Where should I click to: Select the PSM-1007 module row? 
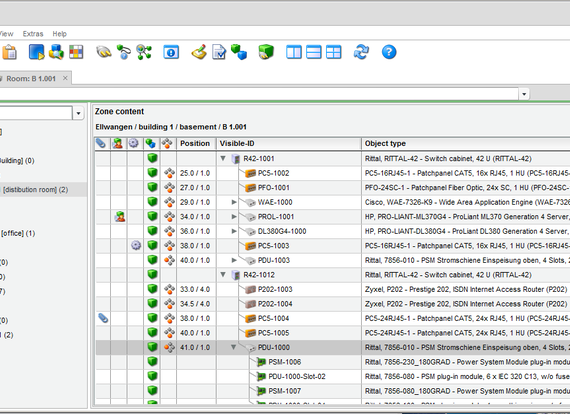[333, 391]
